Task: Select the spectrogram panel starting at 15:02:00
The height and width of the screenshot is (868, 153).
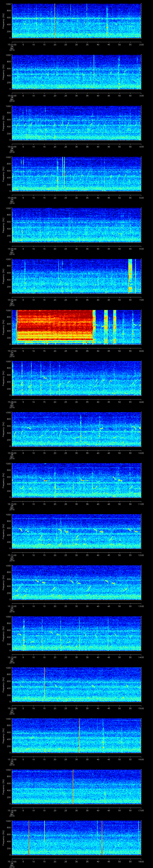Action: pos(77,72)
